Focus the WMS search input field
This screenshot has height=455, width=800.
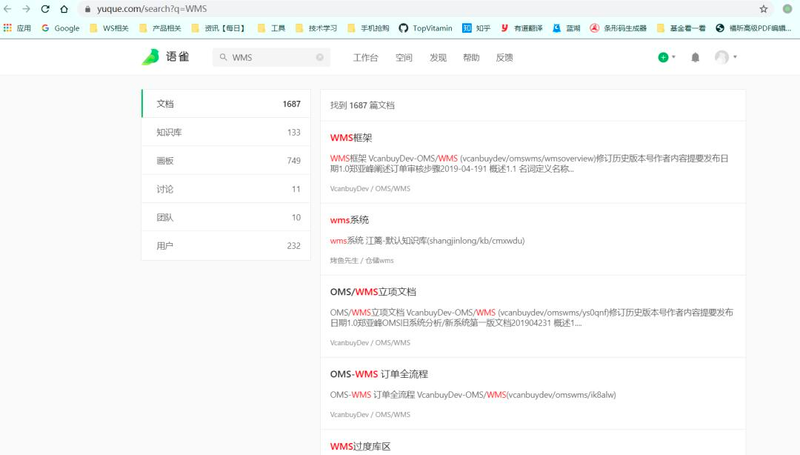point(270,58)
